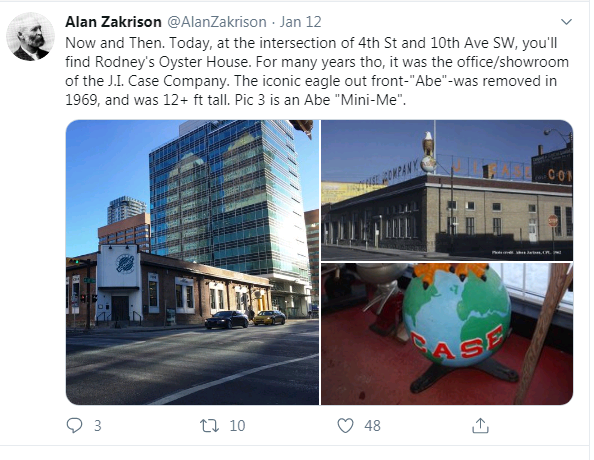The height and width of the screenshot is (460, 594).
Task: Click the like count 48
Action: (372, 426)
